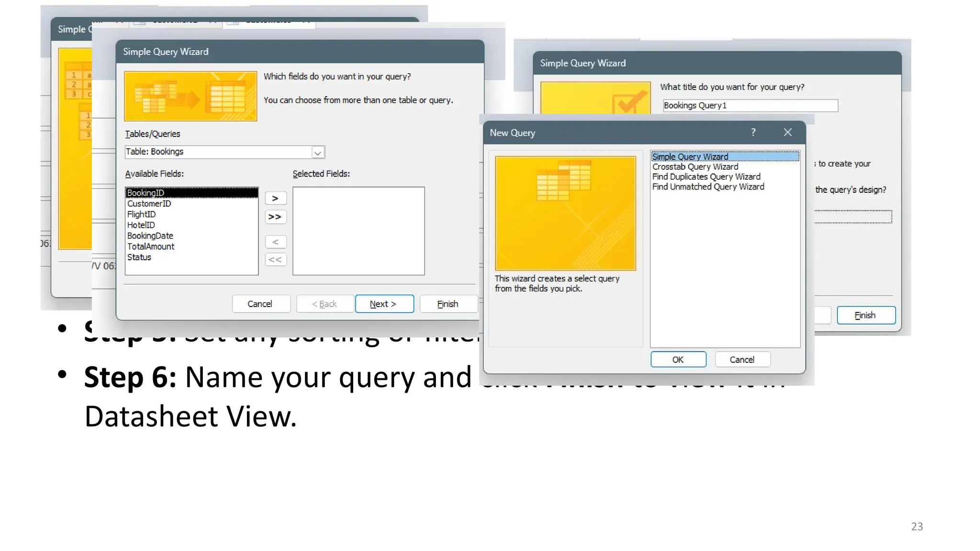Click Cancel in Simple Query Wizard
The width and height of the screenshot is (980, 551).
261,304
